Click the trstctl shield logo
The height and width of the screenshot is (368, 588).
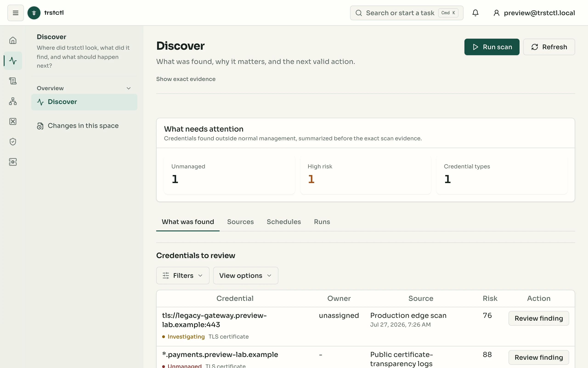34,13
